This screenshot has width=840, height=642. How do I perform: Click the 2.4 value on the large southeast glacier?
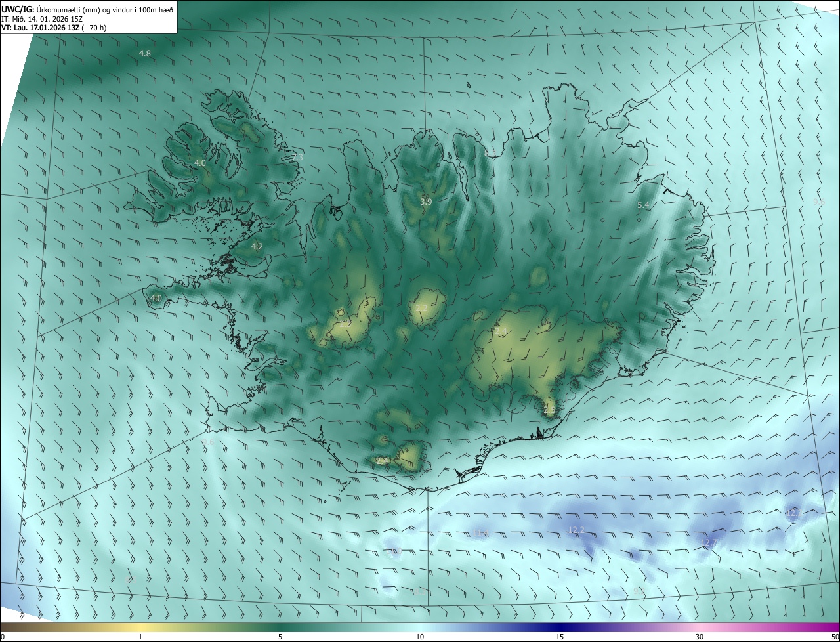click(x=502, y=332)
